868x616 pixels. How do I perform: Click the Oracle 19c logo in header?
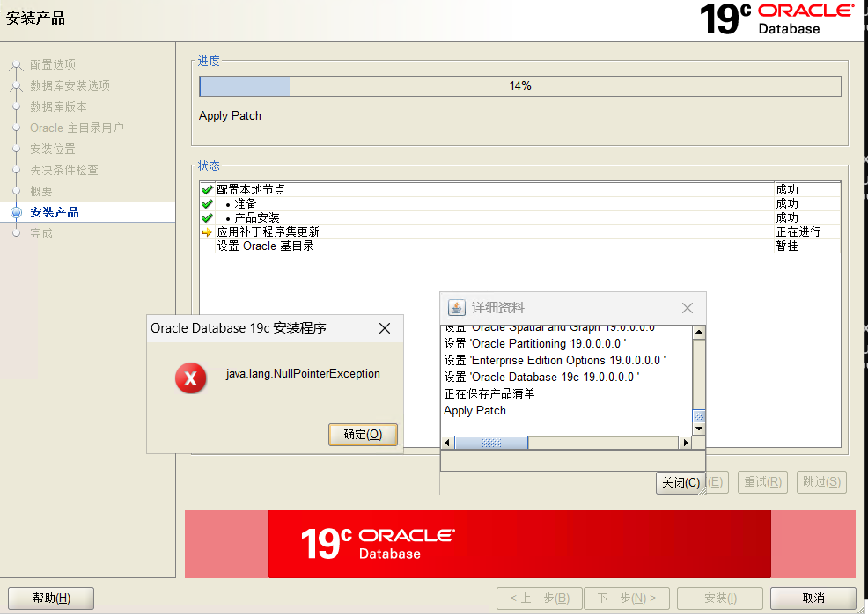(x=776, y=19)
